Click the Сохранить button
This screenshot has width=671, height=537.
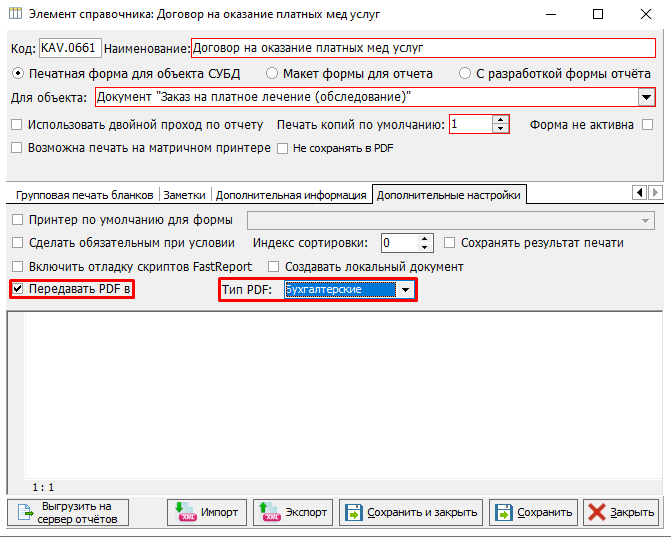533,512
